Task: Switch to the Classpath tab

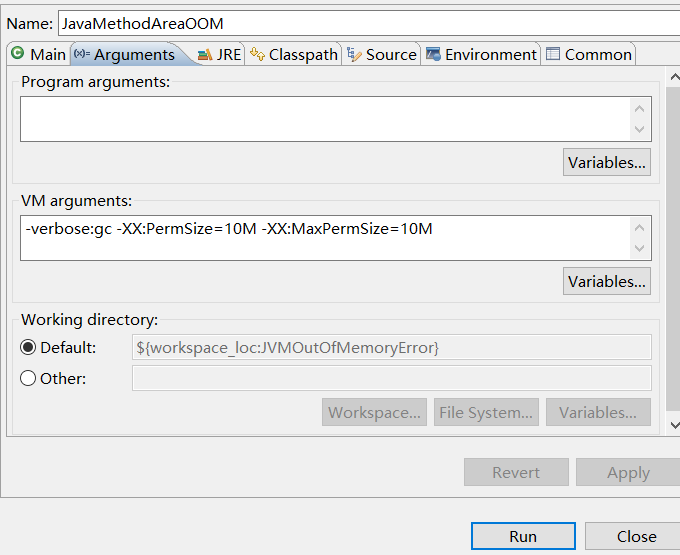Action: tap(294, 54)
